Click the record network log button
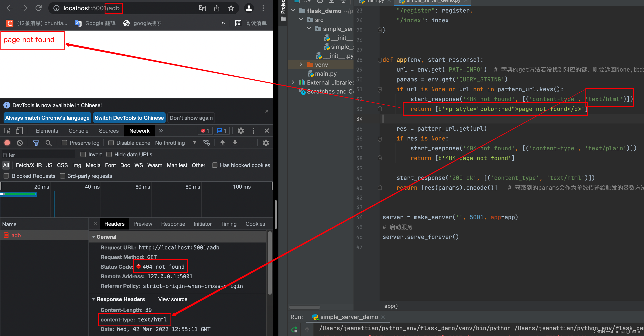Image resolution: width=644 pixels, height=336 pixels. pos(7,142)
